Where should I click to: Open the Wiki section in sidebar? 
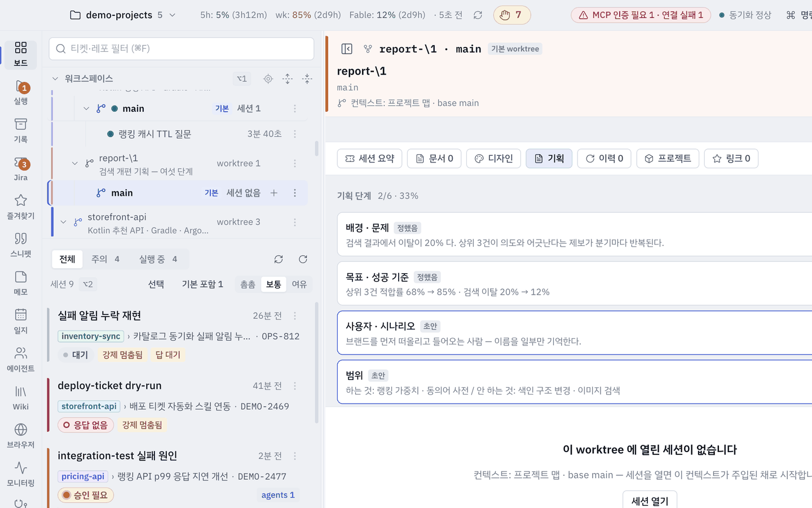[x=21, y=398]
